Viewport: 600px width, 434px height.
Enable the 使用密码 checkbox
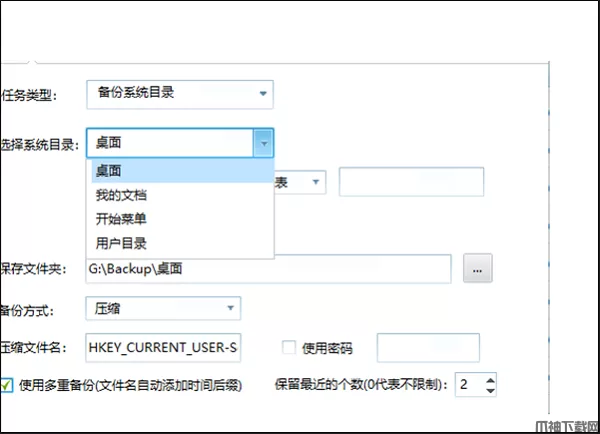point(289,348)
